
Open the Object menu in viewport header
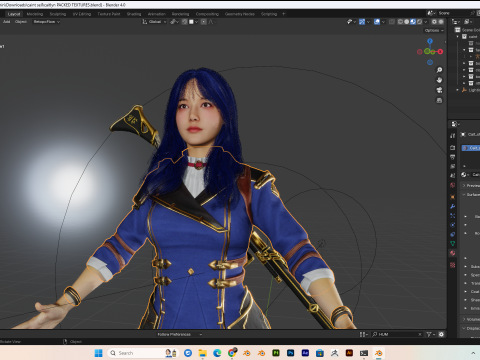[x=21, y=22]
